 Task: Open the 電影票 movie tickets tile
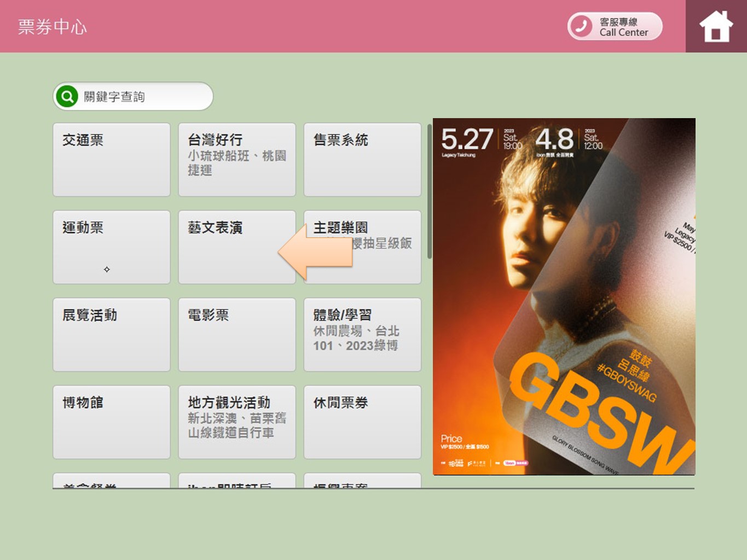237,335
